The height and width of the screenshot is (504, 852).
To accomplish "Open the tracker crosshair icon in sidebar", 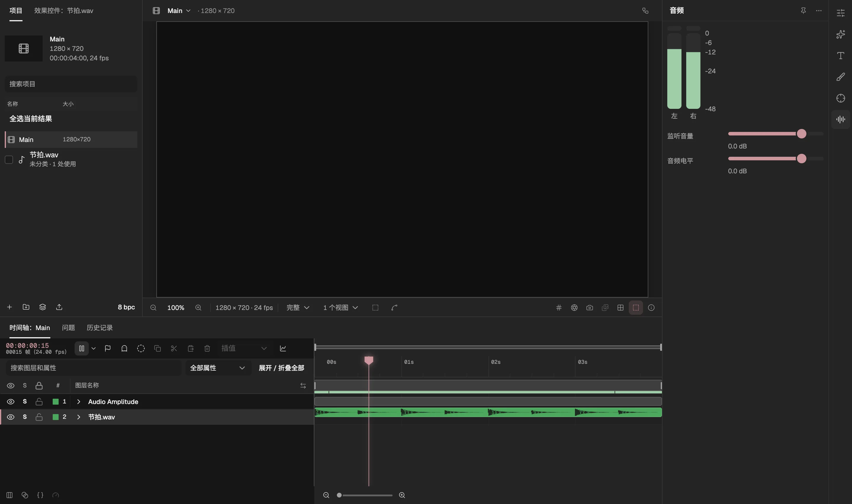I will [840, 98].
